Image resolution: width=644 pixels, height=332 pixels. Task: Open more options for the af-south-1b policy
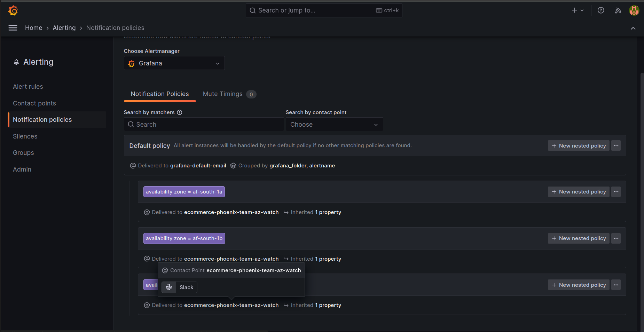tap(615, 238)
